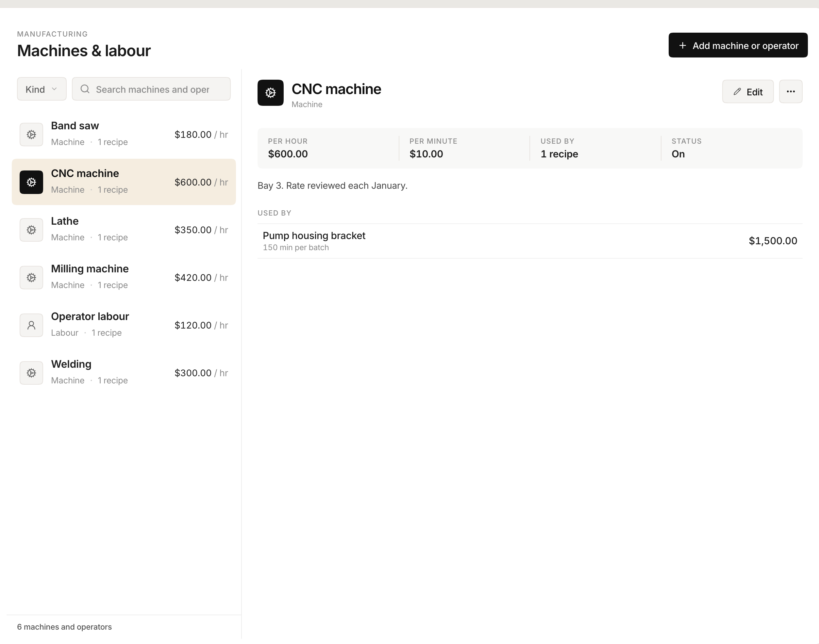Click the pencil icon on Edit
This screenshot has height=644, width=819.
click(737, 92)
